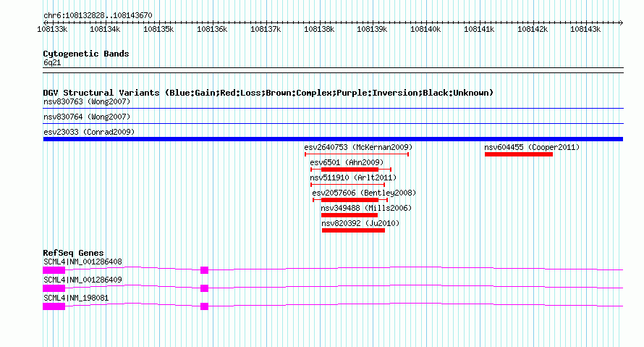The width and height of the screenshot is (644, 347).
Task: Click the 6q21 band label
Action: tap(52, 62)
